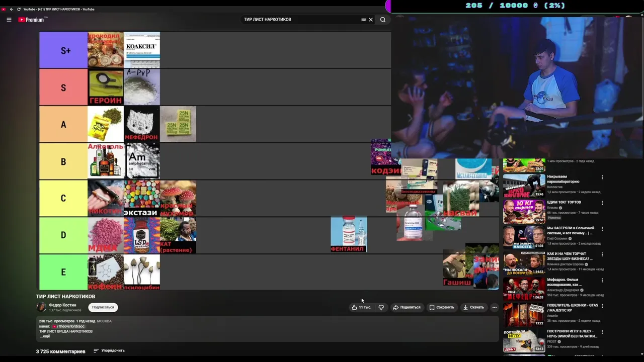Open the 33:05 food video thumbnail in sidebar

pyautogui.click(x=524, y=165)
